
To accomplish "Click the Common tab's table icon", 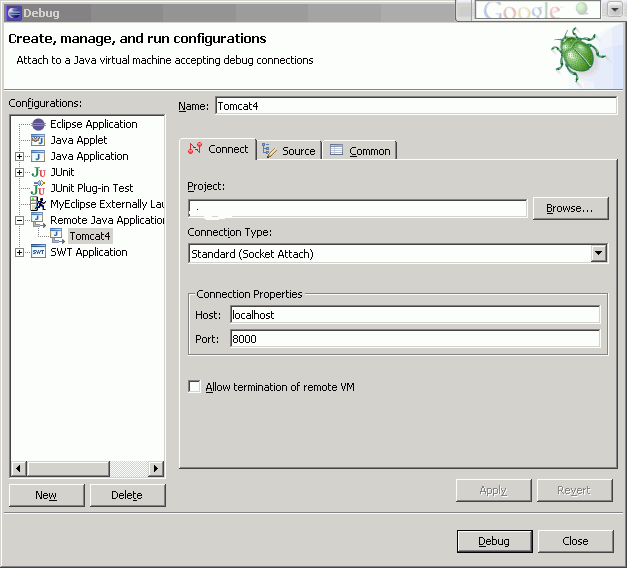I will pos(336,150).
